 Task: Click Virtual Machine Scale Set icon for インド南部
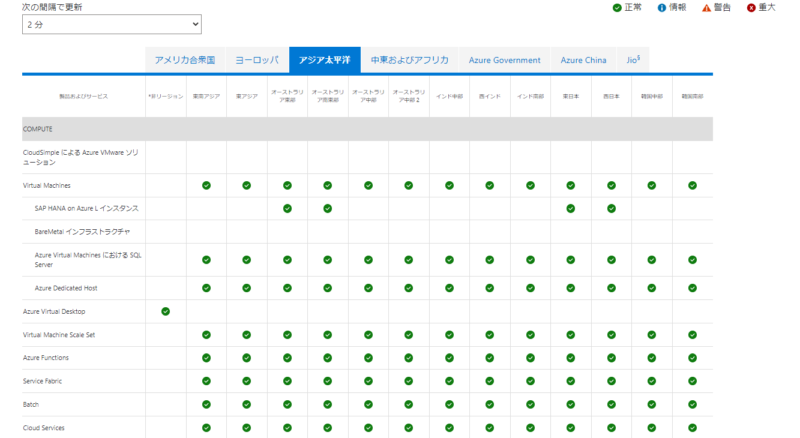click(531, 335)
